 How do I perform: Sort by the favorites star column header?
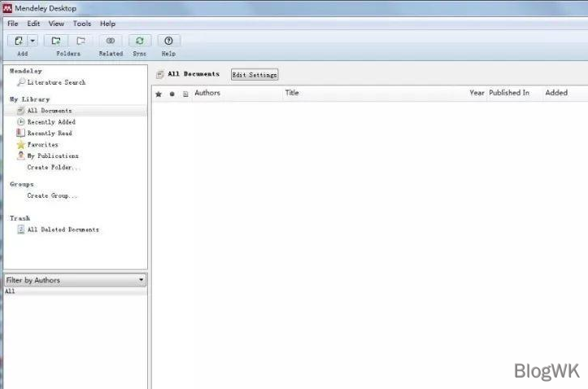[159, 94]
